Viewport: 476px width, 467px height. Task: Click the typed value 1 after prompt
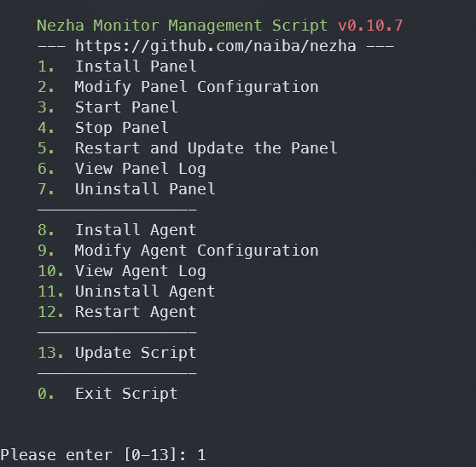tap(201, 455)
